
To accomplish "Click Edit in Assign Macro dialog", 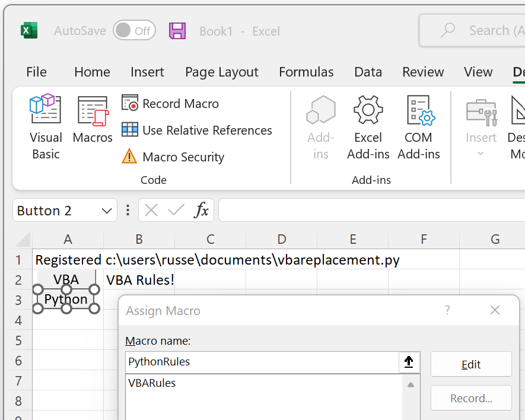I will 471,364.
